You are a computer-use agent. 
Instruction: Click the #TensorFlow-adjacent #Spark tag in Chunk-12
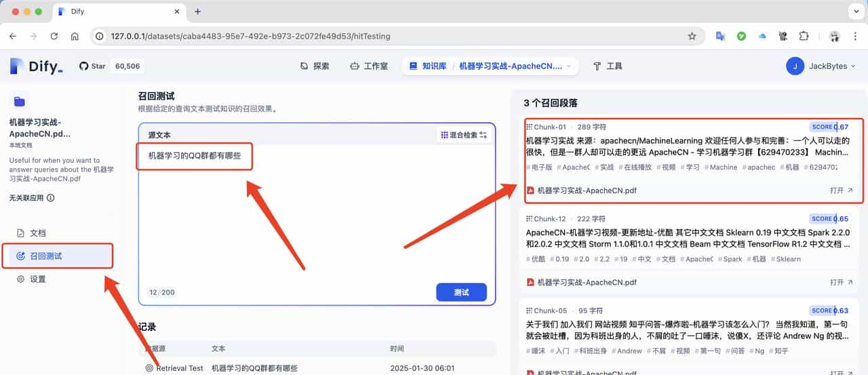tap(730, 259)
